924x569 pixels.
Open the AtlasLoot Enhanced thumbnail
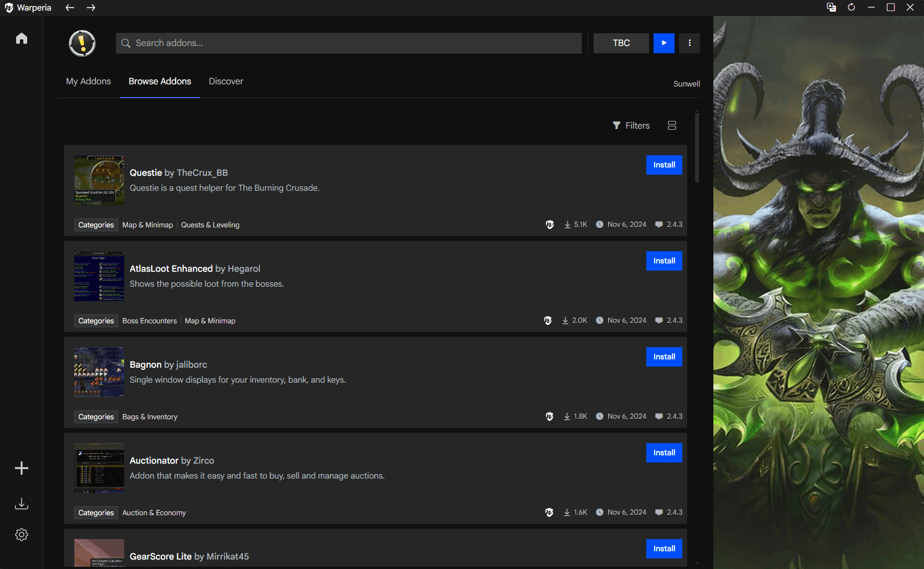pyautogui.click(x=99, y=276)
